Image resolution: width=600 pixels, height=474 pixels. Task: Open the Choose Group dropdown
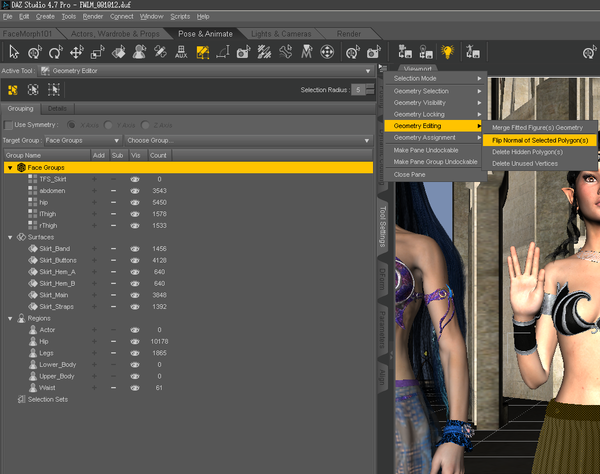click(248, 140)
